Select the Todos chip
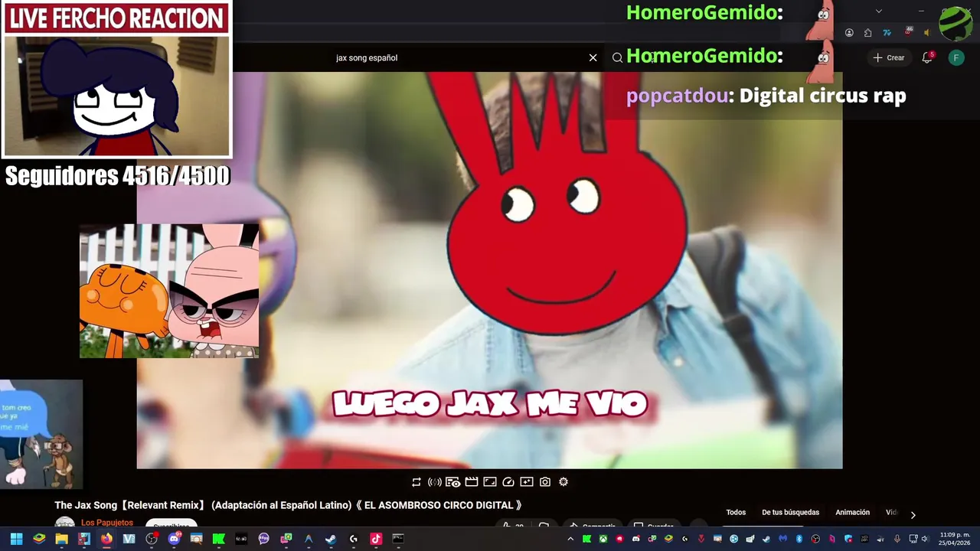 [736, 513]
